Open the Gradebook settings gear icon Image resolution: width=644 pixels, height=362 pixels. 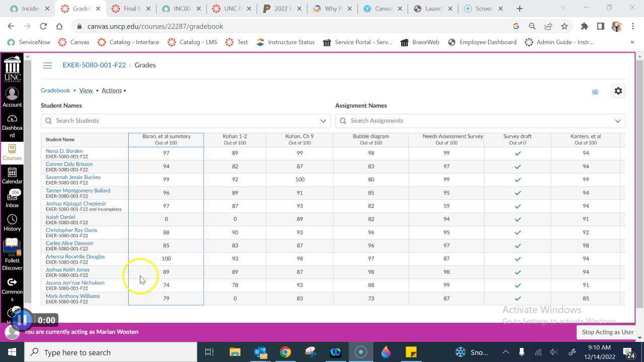click(618, 91)
